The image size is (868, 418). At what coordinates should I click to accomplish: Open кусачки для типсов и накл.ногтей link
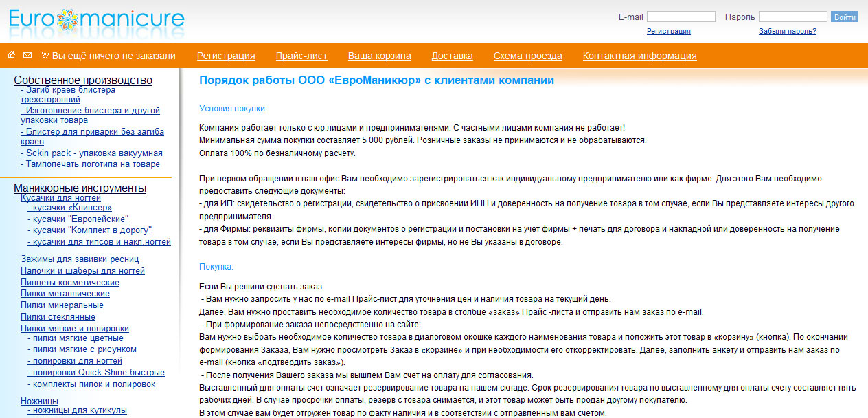click(x=99, y=241)
